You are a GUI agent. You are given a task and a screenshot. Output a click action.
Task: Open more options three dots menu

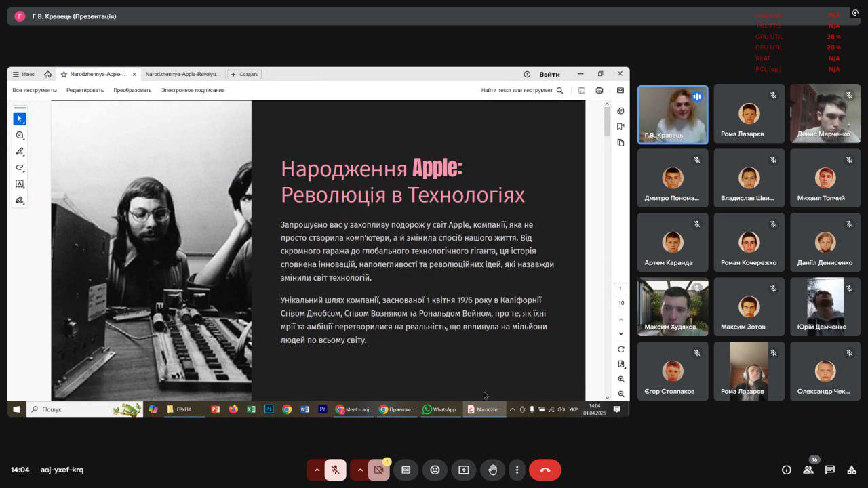[x=517, y=470]
